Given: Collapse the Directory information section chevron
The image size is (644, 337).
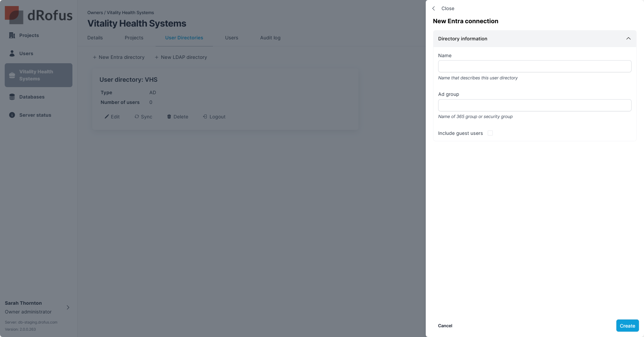Looking at the screenshot, I should (x=629, y=38).
